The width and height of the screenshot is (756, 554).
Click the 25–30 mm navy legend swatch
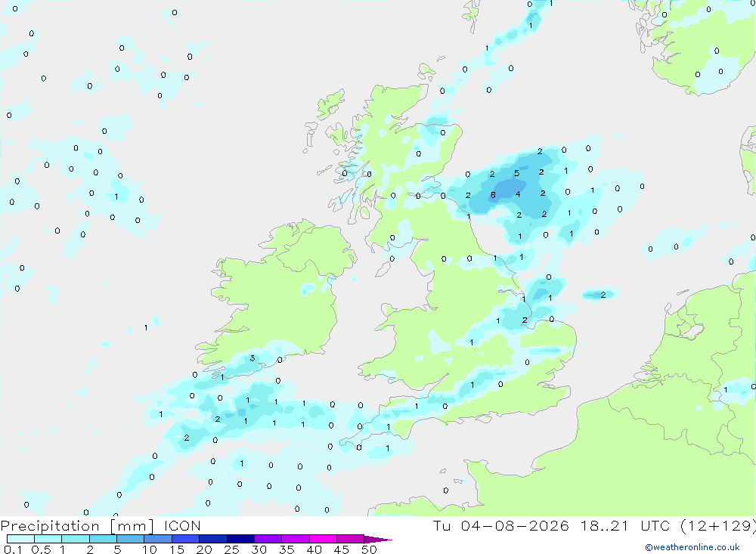[240, 539]
